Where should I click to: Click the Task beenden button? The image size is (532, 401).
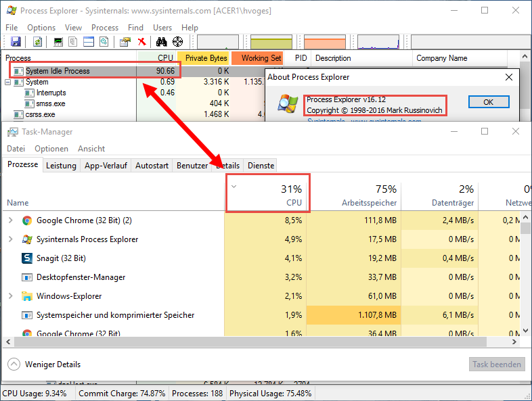point(497,364)
